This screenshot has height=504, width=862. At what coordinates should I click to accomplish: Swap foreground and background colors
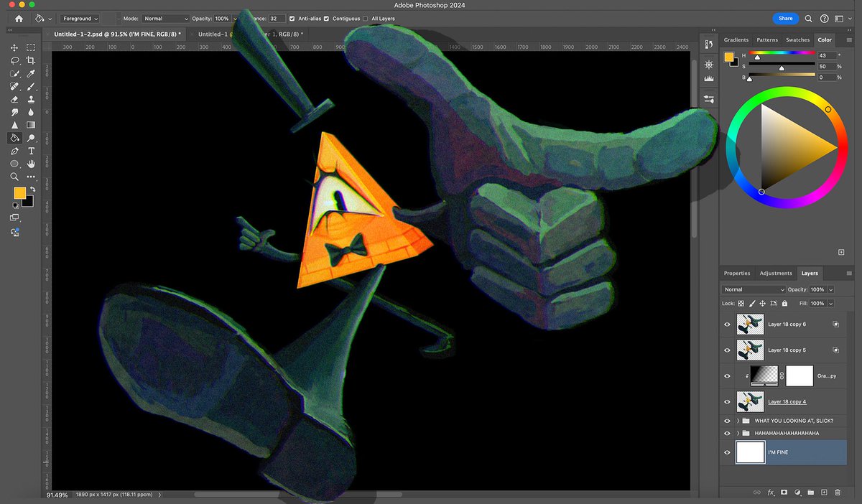[x=32, y=188]
